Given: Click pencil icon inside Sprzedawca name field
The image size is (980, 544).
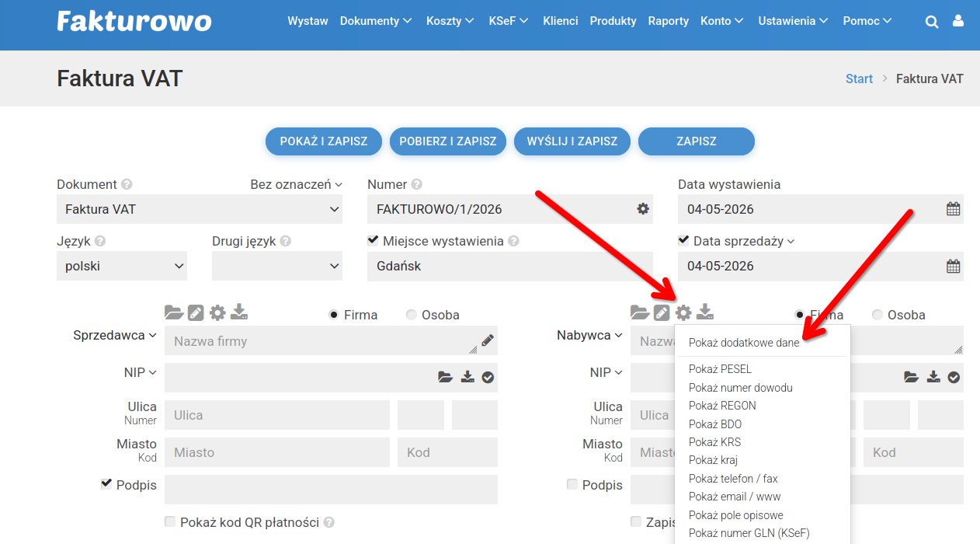Looking at the screenshot, I should tap(487, 340).
